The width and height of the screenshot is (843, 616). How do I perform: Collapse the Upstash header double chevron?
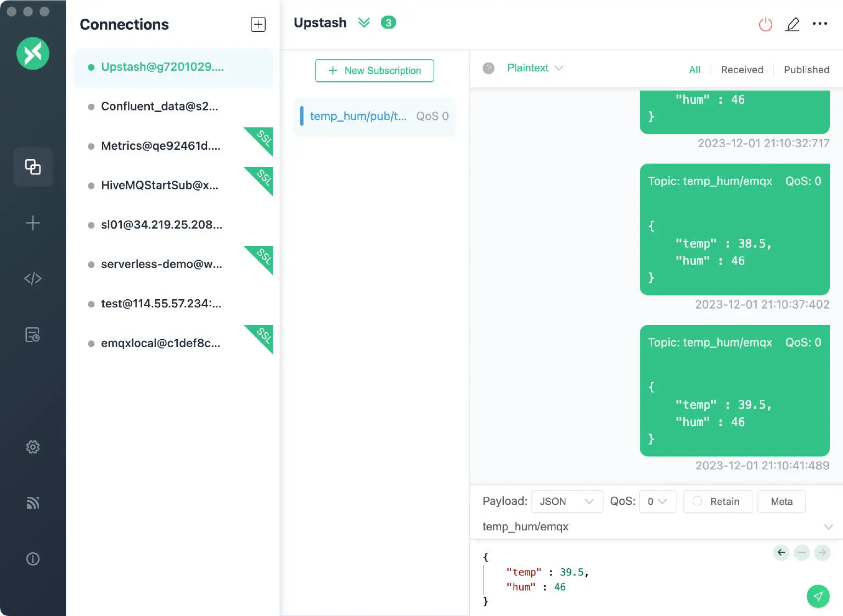pos(364,23)
